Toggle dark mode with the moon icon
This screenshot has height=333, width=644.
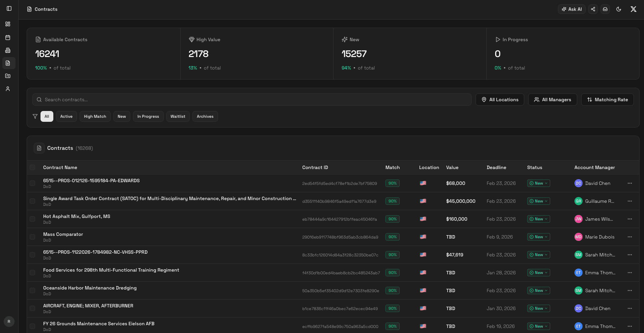(x=619, y=9)
